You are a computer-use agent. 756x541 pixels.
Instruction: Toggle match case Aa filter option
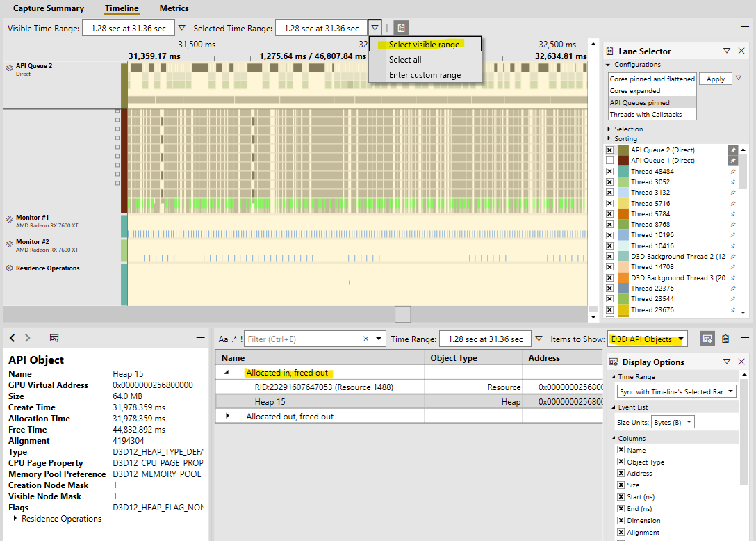pyautogui.click(x=223, y=339)
